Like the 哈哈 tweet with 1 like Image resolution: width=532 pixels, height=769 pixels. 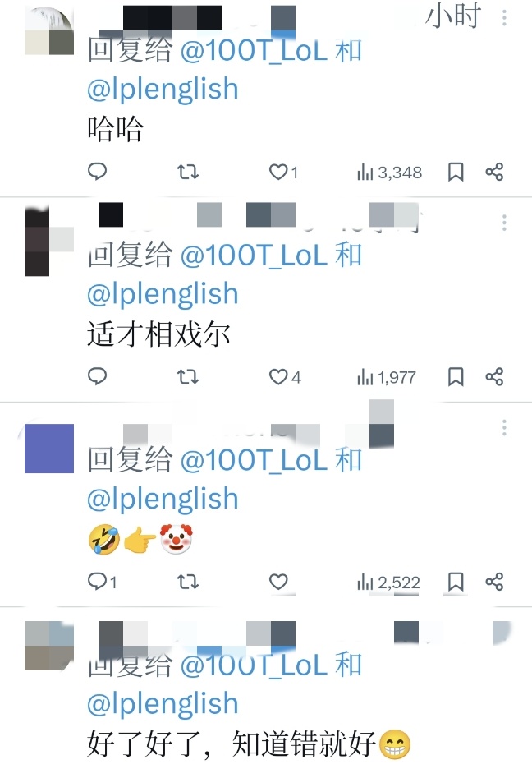click(283, 173)
